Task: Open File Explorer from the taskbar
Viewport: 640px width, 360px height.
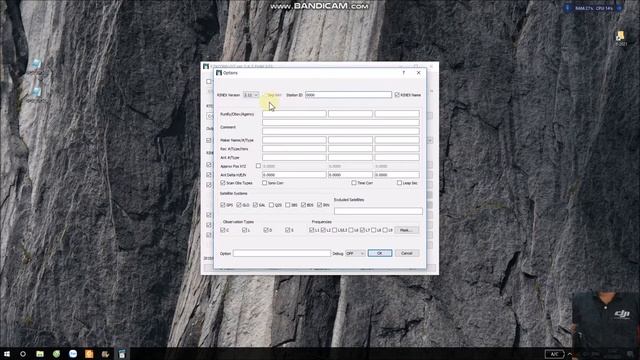Action: pos(40,354)
